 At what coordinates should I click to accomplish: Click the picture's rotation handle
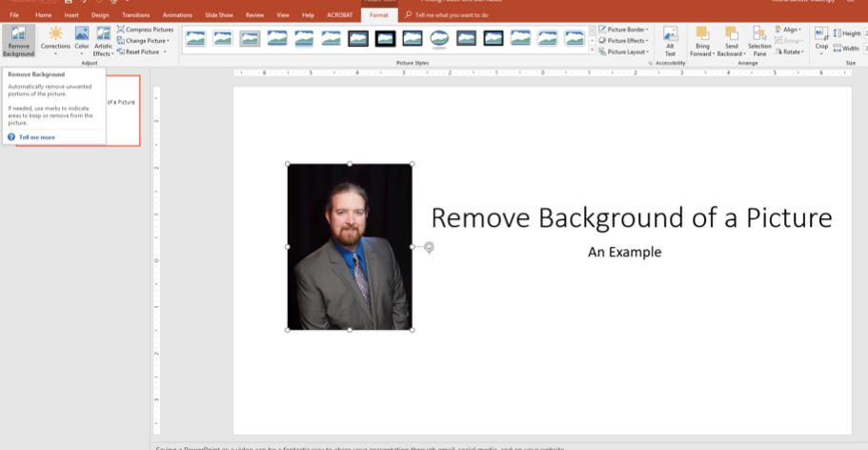[x=429, y=247]
